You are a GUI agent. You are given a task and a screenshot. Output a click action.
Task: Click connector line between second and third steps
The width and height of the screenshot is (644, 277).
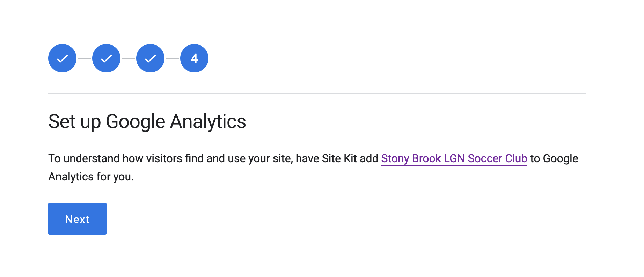[x=128, y=58]
